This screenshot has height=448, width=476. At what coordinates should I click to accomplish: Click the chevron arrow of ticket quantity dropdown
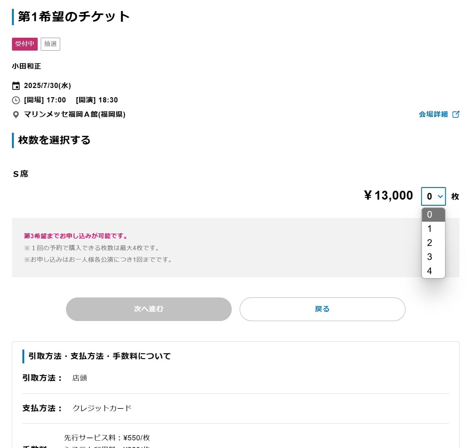pyautogui.click(x=440, y=196)
